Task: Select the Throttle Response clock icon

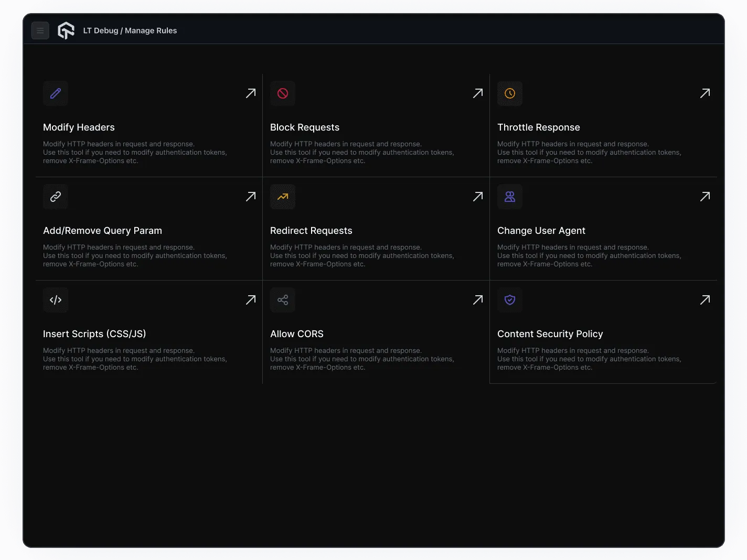Action: [509, 93]
